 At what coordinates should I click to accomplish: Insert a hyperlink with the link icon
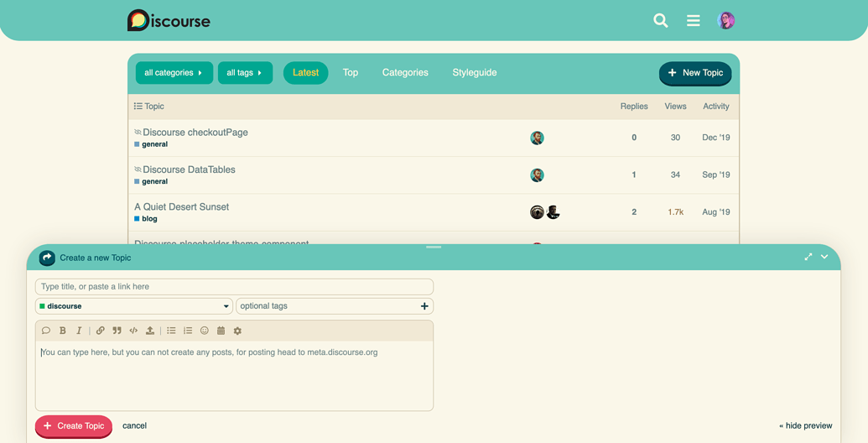click(100, 331)
